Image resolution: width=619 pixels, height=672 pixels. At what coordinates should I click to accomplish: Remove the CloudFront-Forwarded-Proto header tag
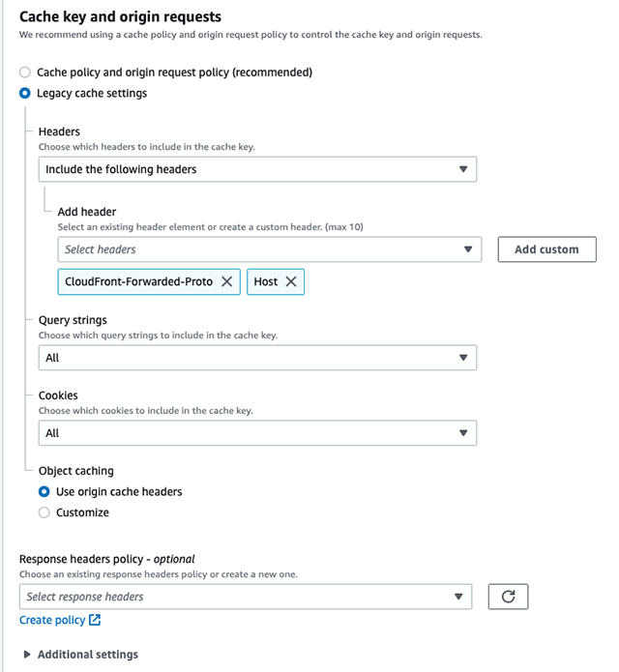click(x=226, y=281)
